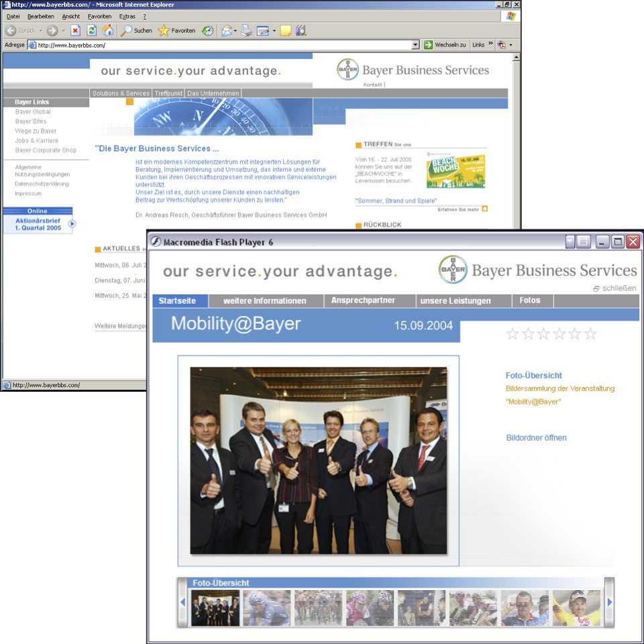Click the Kontakt link under Bayer logo
Viewport: 644px width, 644px height.
click(x=372, y=85)
